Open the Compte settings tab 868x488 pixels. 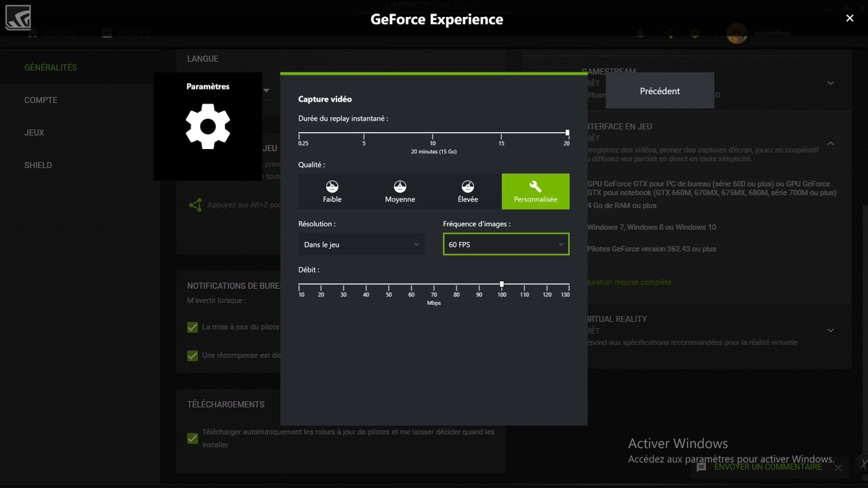[41, 100]
